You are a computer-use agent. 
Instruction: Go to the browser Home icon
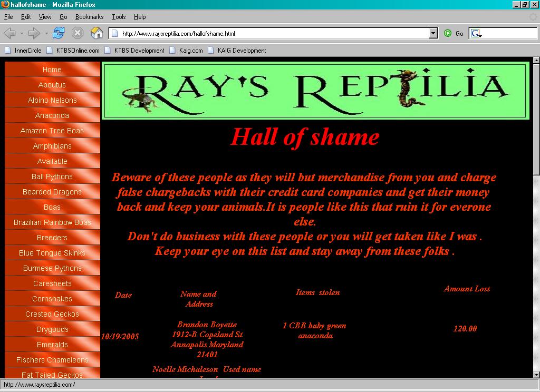pyautogui.click(x=97, y=33)
